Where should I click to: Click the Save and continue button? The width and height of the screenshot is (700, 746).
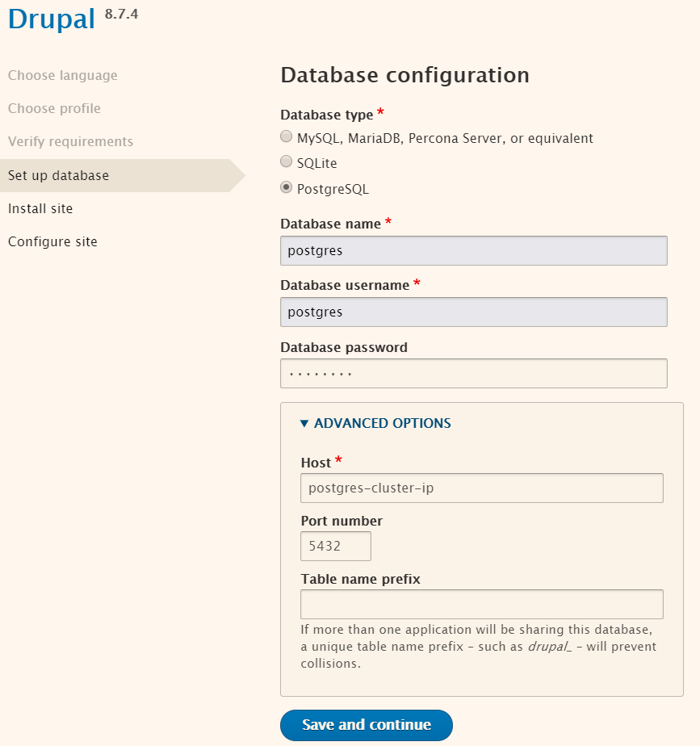point(367,725)
